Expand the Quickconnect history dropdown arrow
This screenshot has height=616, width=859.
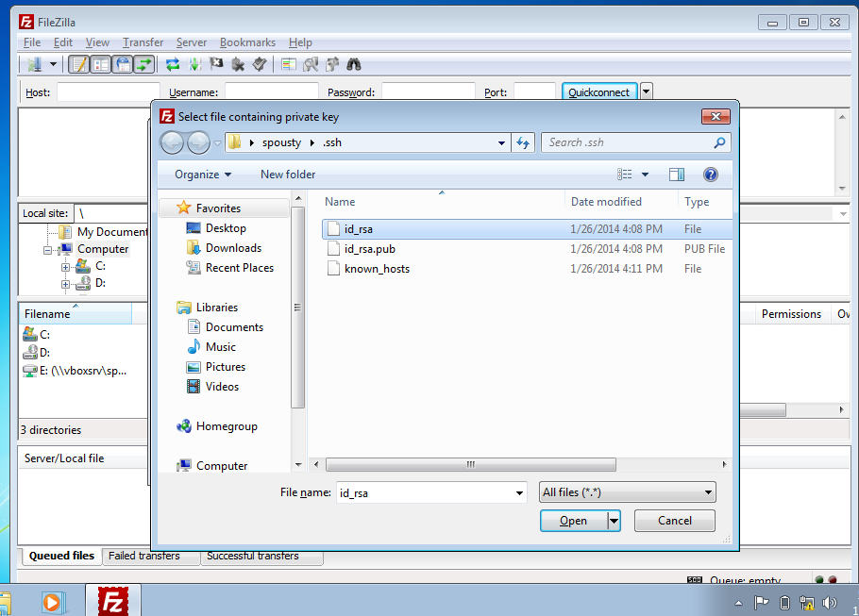647,92
